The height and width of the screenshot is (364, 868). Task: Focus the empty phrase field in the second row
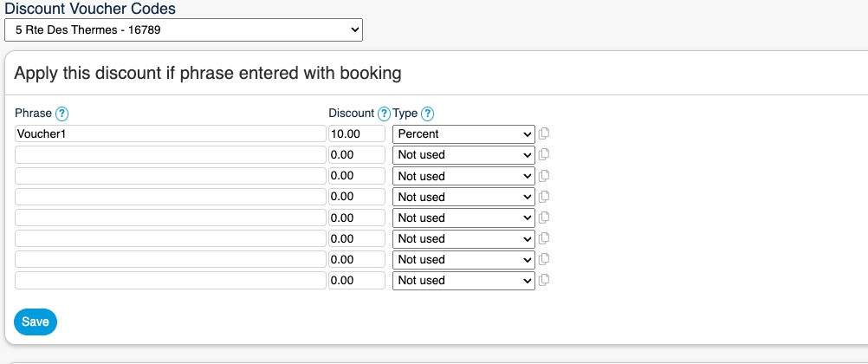pos(170,154)
